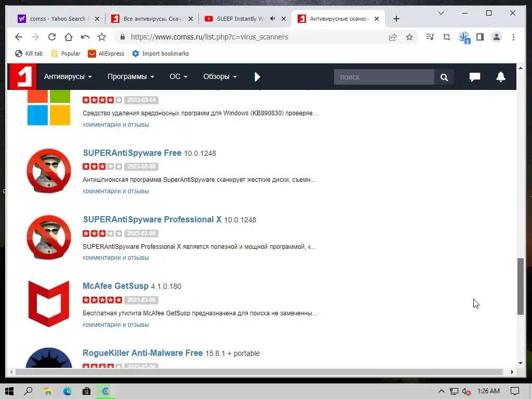Open McAfee GetSusp link
Viewport: 532px width, 399px height.
pos(116,286)
